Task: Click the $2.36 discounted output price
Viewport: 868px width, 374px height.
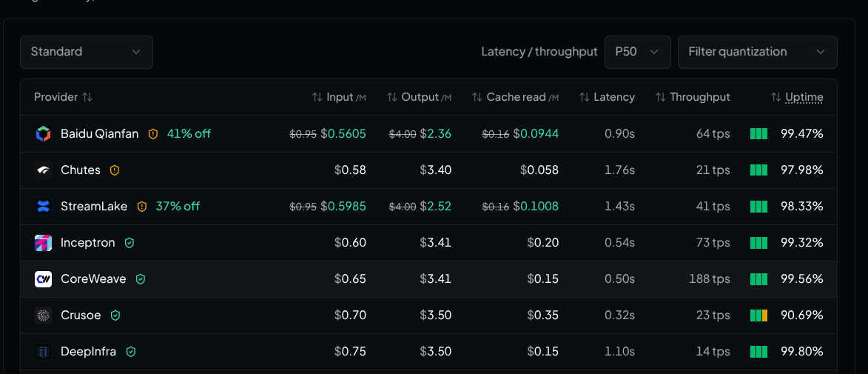Action: pyautogui.click(x=436, y=133)
